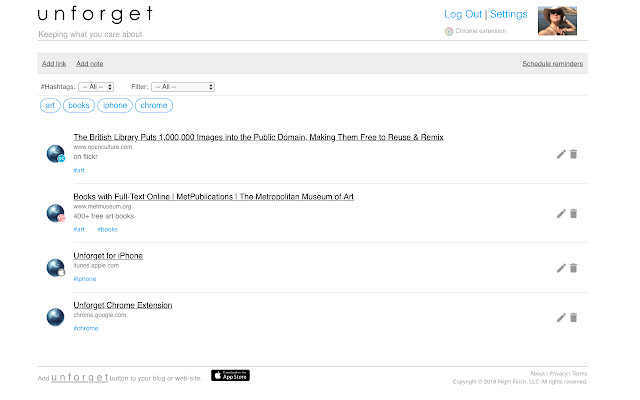Delete the Unforget Chrome Extension entry

(x=574, y=318)
